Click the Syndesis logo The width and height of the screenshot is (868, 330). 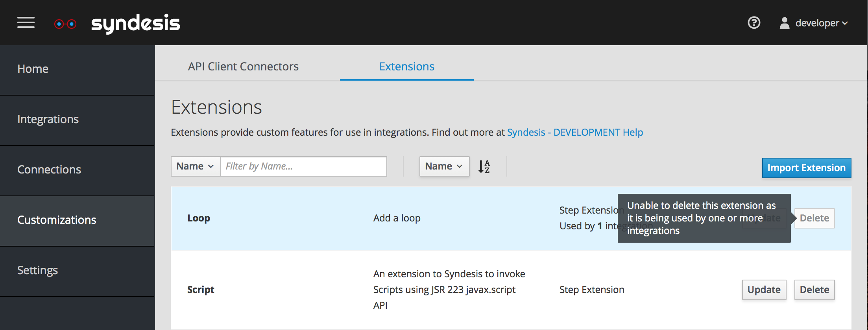(x=117, y=24)
